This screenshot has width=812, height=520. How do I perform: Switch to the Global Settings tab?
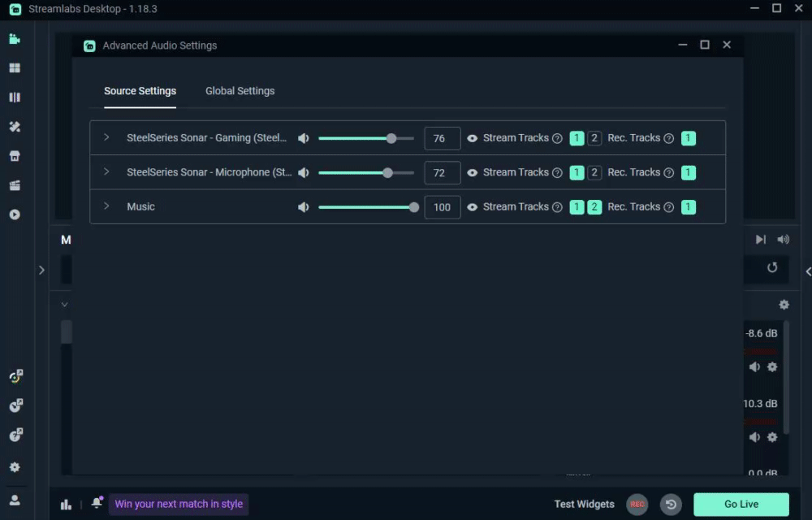pos(240,91)
